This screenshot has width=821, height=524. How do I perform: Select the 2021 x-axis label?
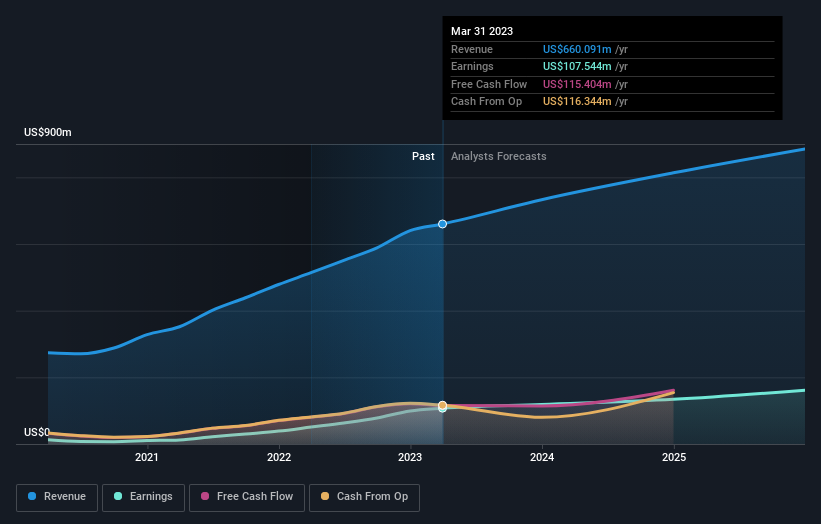pyautogui.click(x=147, y=457)
